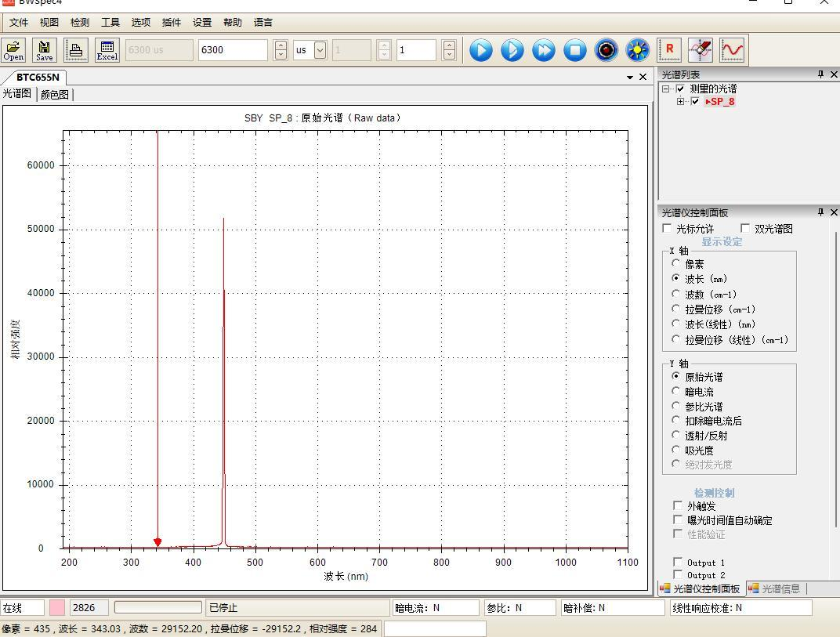Image resolution: width=840 pixels, height=637 pixels.
Task: Open the BTC655N window dropdown arrow
Action: 630,78
